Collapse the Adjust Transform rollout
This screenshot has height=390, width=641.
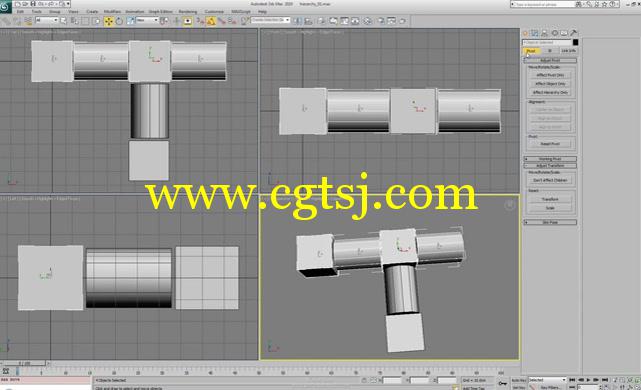(x=550, y=166)
